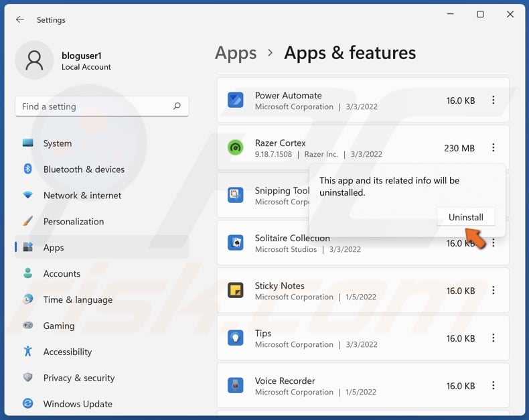Open Privacy & security settings
Image resolution: width=529 pixels, height=420 pixels.
pyautogui.click(x=102, y=377)
